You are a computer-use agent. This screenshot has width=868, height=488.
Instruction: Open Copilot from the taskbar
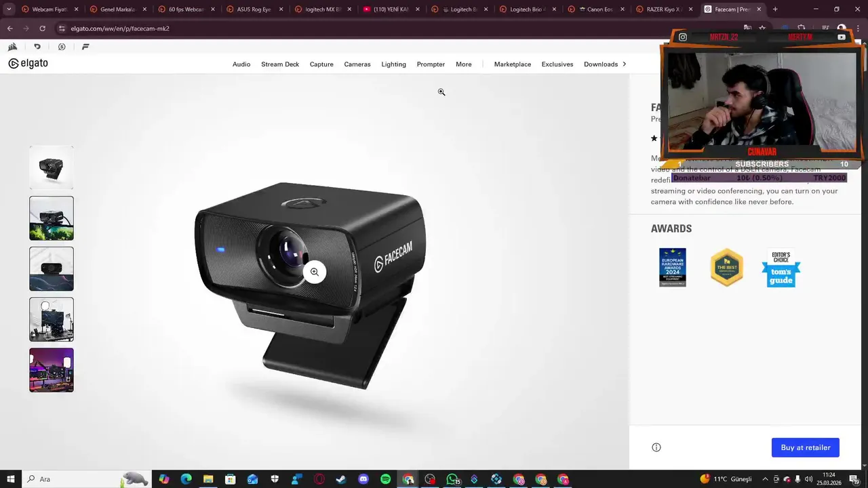click(x=164, y=479)
